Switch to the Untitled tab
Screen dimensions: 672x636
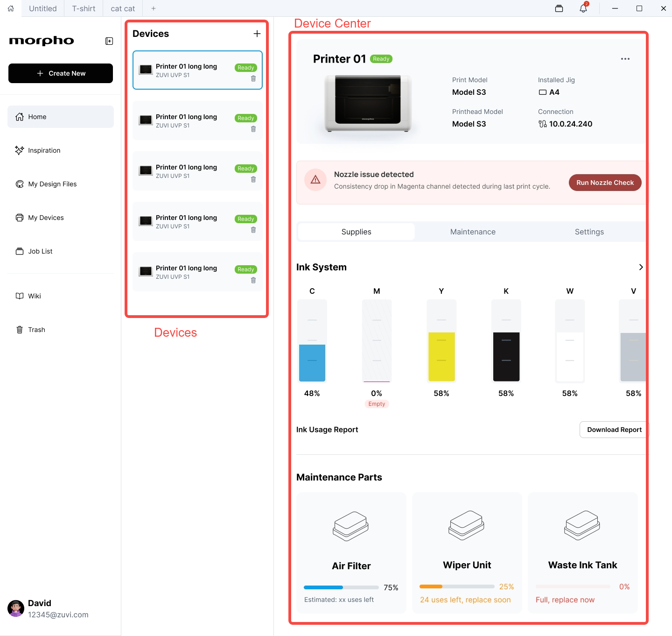pyautogui.click(x=43, y=8)
